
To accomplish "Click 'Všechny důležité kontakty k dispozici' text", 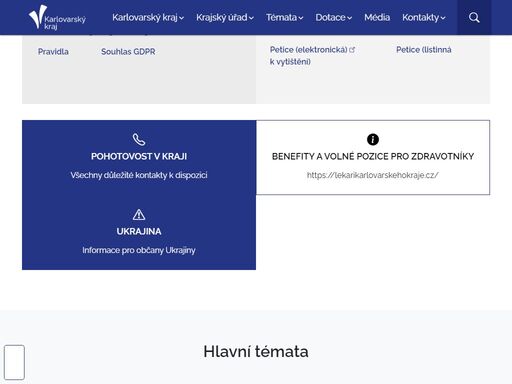I will coord(139,175).
